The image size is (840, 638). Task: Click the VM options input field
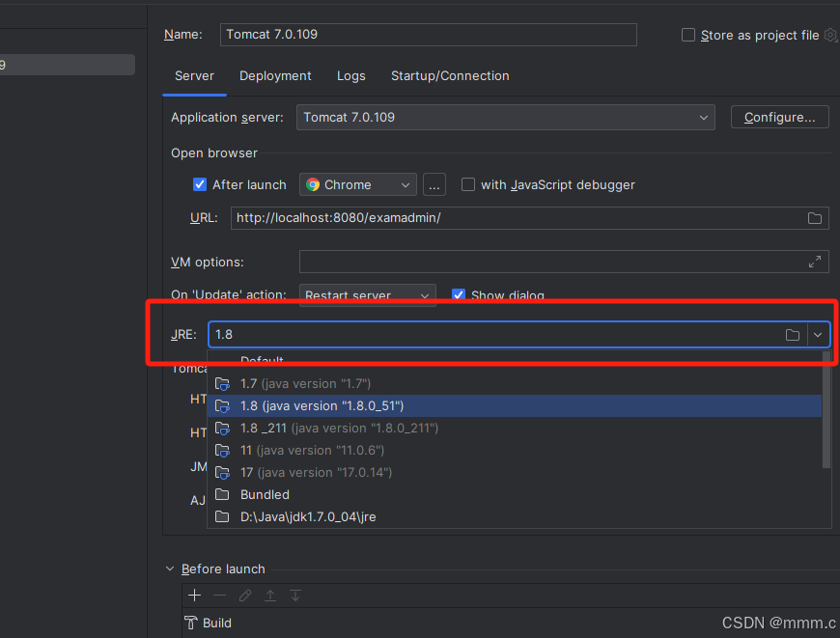(564, 262)
